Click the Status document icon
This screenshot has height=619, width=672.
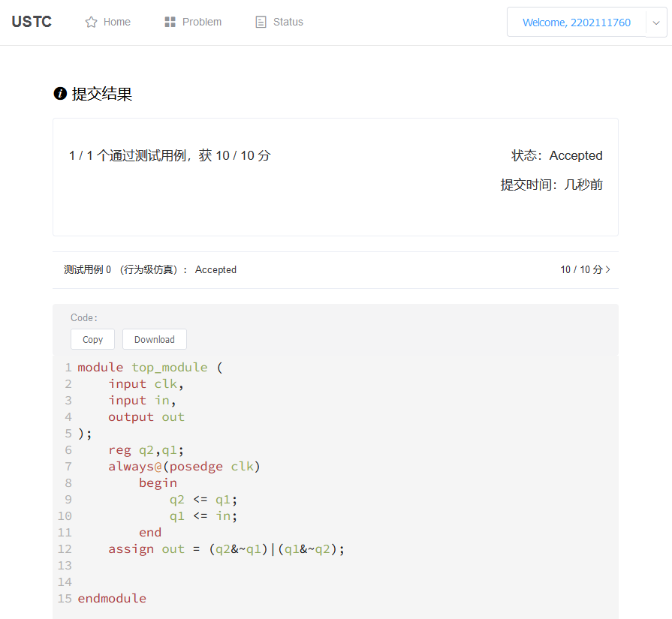[x=261, y=22]
